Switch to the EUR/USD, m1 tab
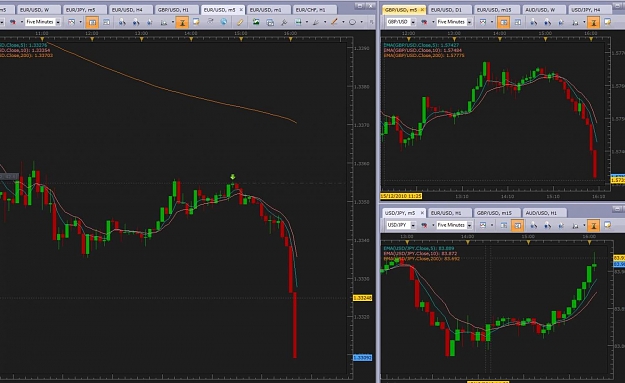 coord(268,10)
